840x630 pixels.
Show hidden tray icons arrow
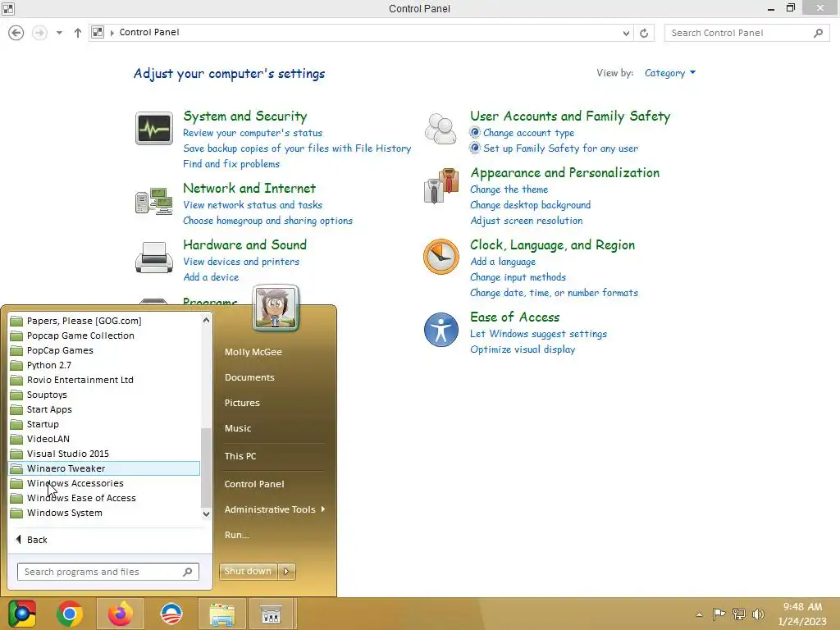[x=699, y=614]
